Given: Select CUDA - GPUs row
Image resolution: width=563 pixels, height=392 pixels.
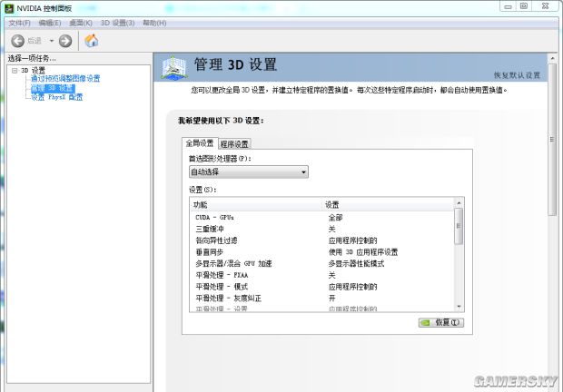Looking at the screenshot, I should point(322,218).
